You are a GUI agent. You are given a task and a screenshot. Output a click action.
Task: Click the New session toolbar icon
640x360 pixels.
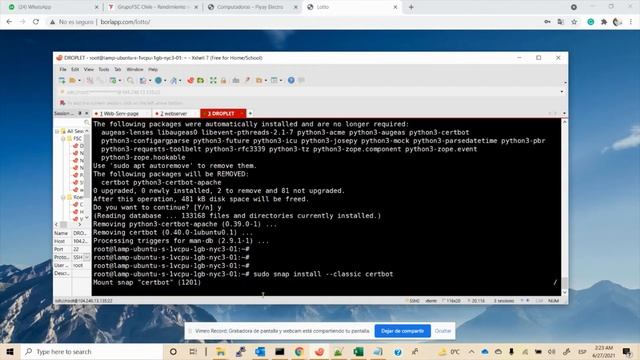click(62, 80)
